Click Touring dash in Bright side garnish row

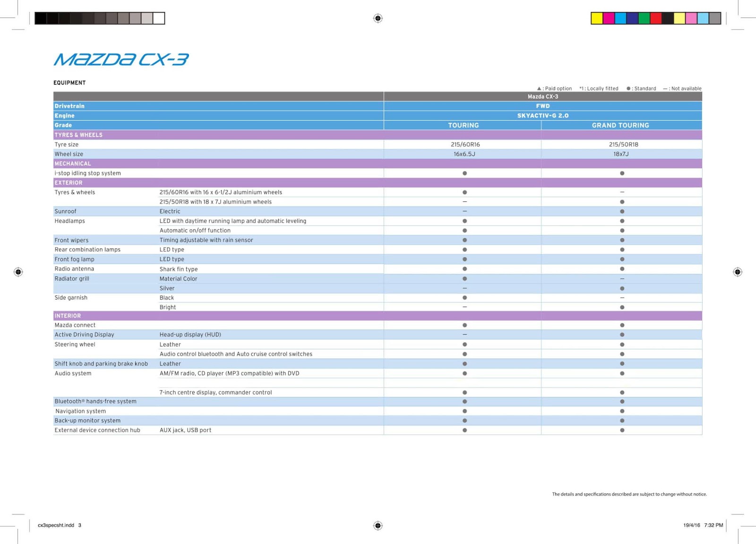[464, 307]
